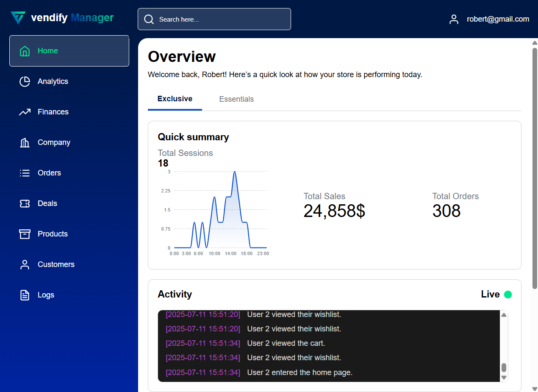Click the Activity section heading
538x392 pixels.
point(175,295)
